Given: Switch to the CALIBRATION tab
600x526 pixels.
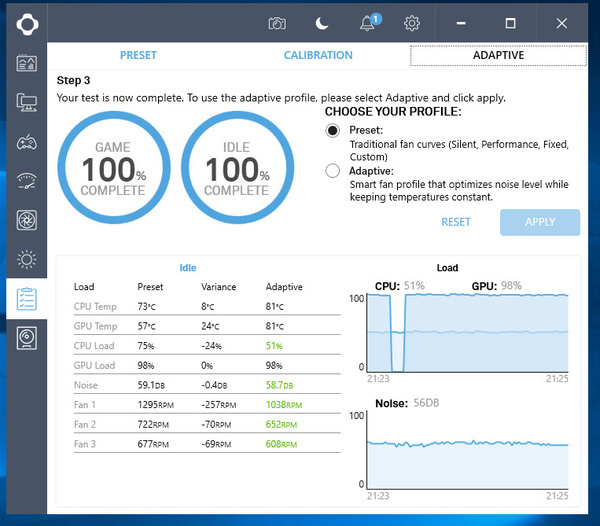Looking at the screenshot, I should (x=318, y=56).
